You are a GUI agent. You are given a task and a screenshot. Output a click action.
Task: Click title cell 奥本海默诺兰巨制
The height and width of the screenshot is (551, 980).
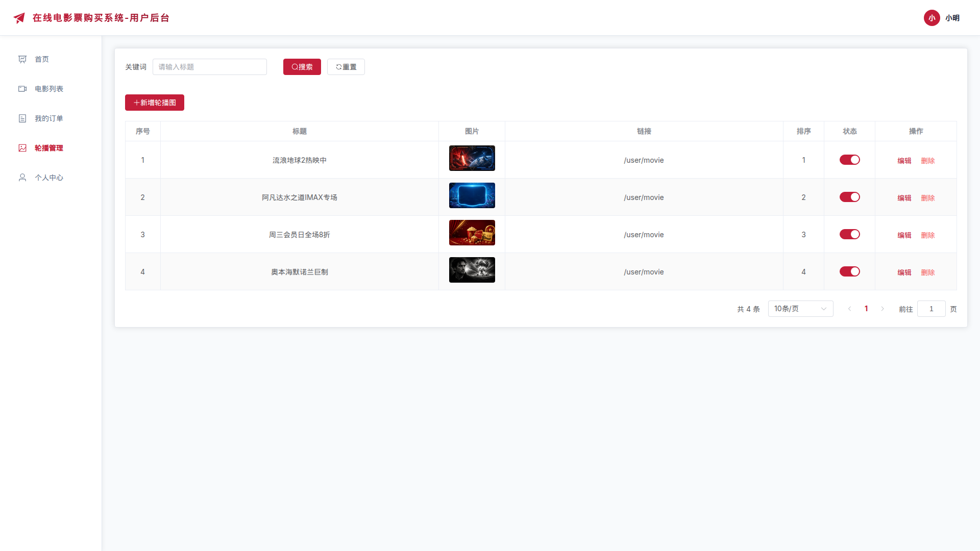click(300, 272)
